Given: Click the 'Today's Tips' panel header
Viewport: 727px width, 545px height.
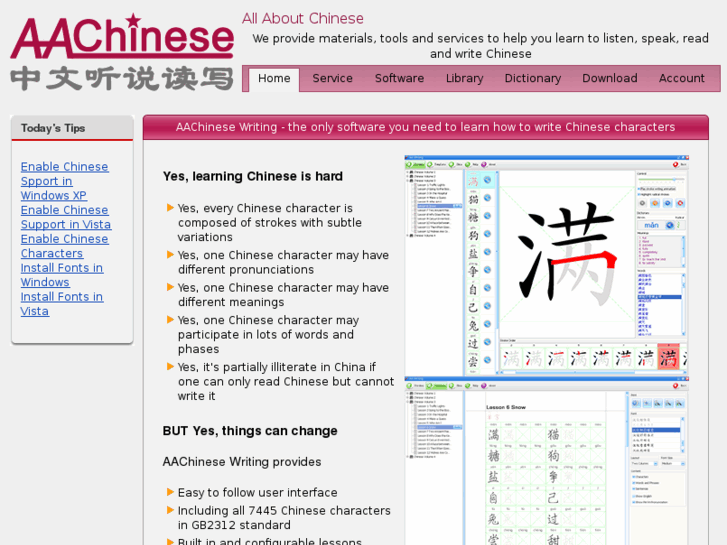Looking at the screenshot, I should coord(72,128).
